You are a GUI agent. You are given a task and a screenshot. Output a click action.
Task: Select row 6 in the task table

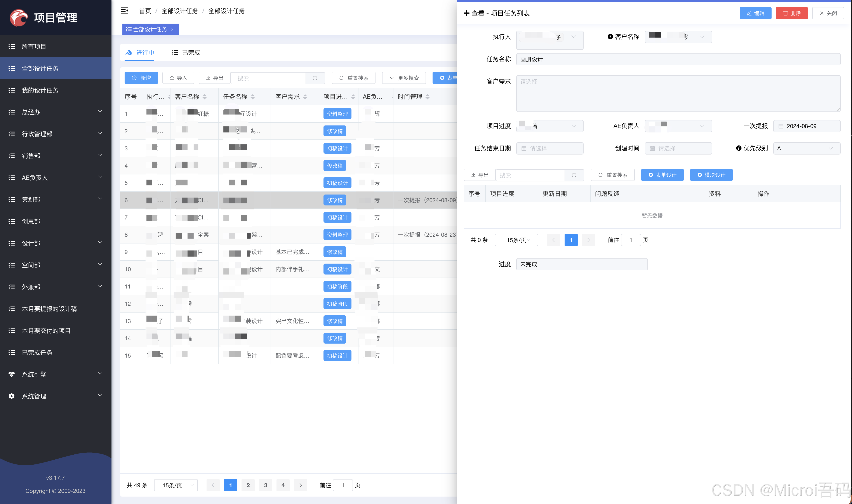[x=238, y=200]
